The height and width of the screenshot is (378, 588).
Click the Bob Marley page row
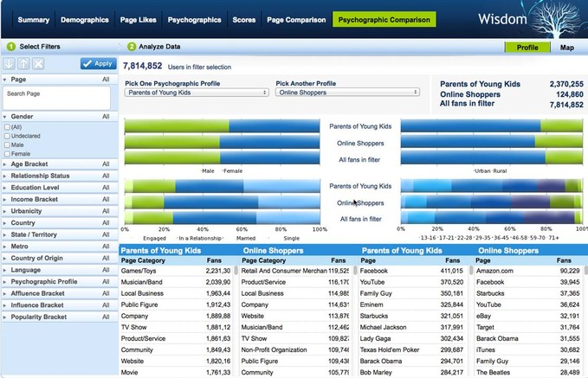[411, 373]
